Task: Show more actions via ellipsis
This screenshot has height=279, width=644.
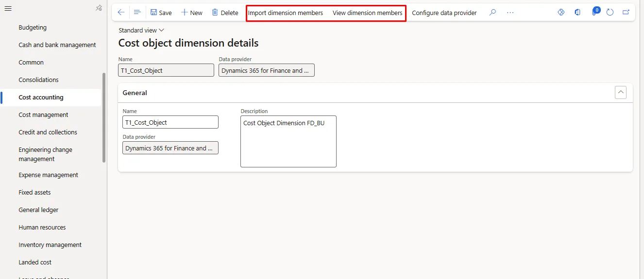Action: (510, 13)
